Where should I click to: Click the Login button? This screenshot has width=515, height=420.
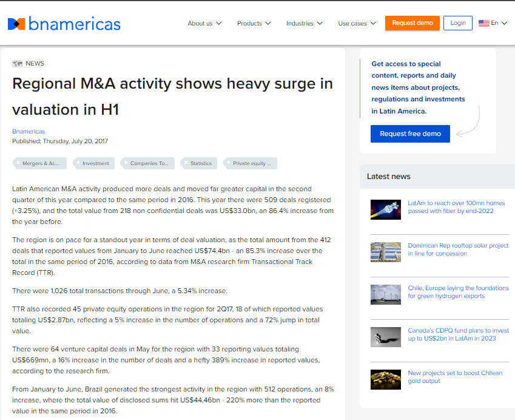(x=458, y=23)
